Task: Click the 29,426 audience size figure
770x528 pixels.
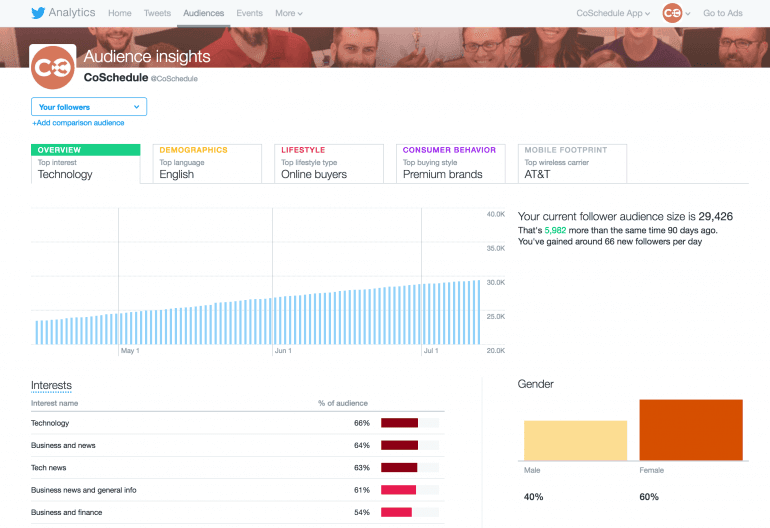Action: pos(715,217)
